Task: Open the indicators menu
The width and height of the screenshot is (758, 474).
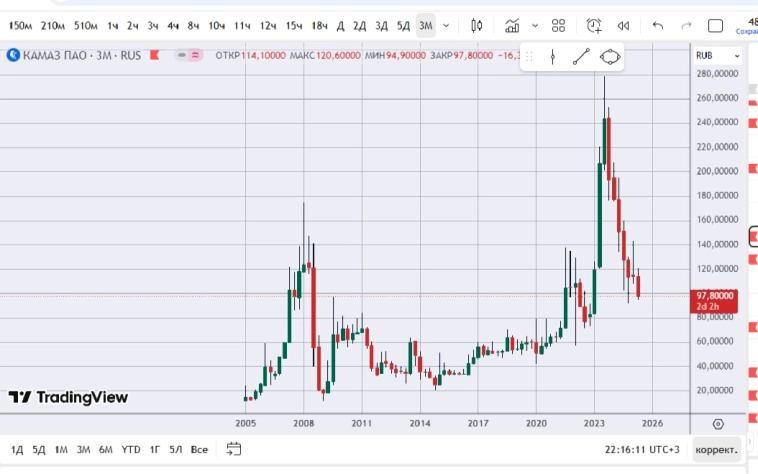Action: coord(512,26)
